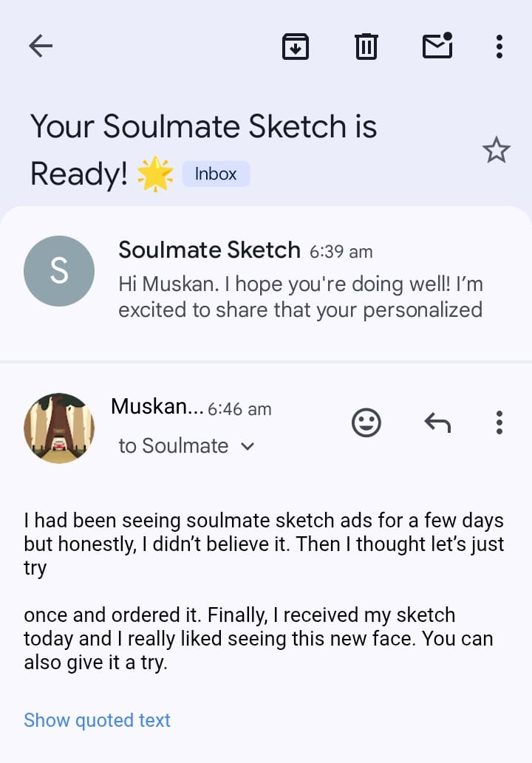Tap the Soulmate Sketch sender name
The image size is (532, 763).
pos(209,250)
